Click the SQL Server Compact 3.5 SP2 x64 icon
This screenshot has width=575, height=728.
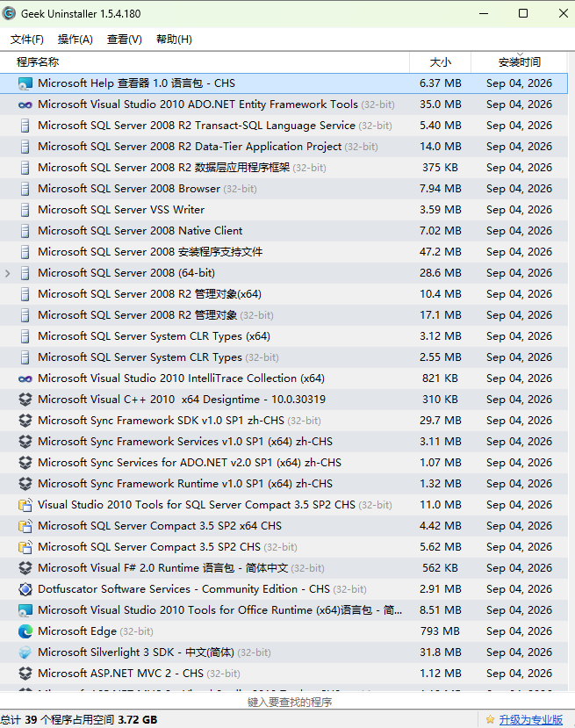[x=25, y=526]
